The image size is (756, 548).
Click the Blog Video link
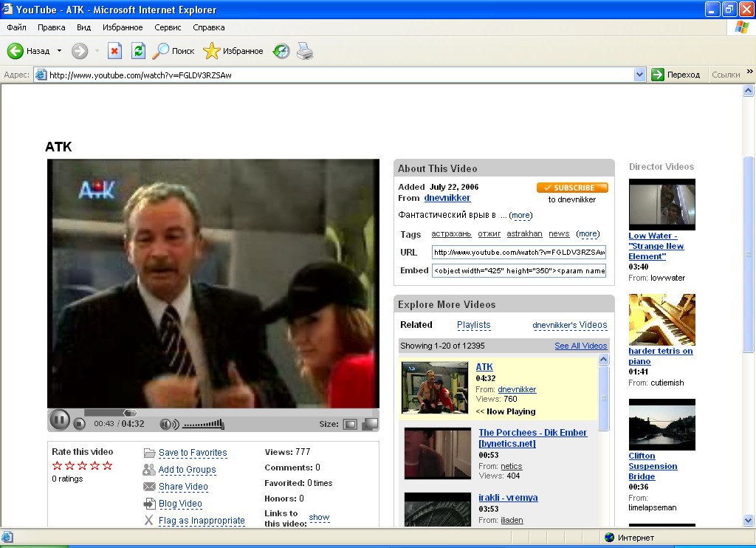click(x=180, y=503)
